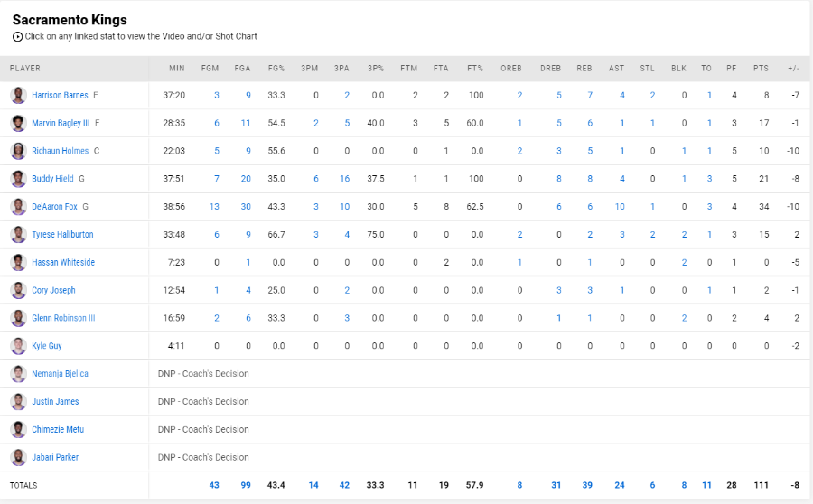The height and width of the screenshot is (504, 813).
Task: View Hassan Whiteside 2 blocks video
Action: coord(685,262)
